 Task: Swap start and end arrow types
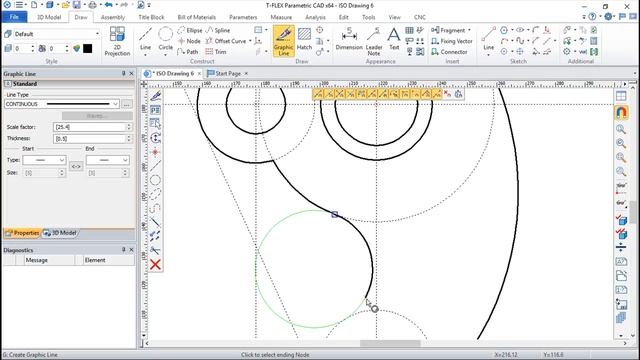(x=76, y=166)
